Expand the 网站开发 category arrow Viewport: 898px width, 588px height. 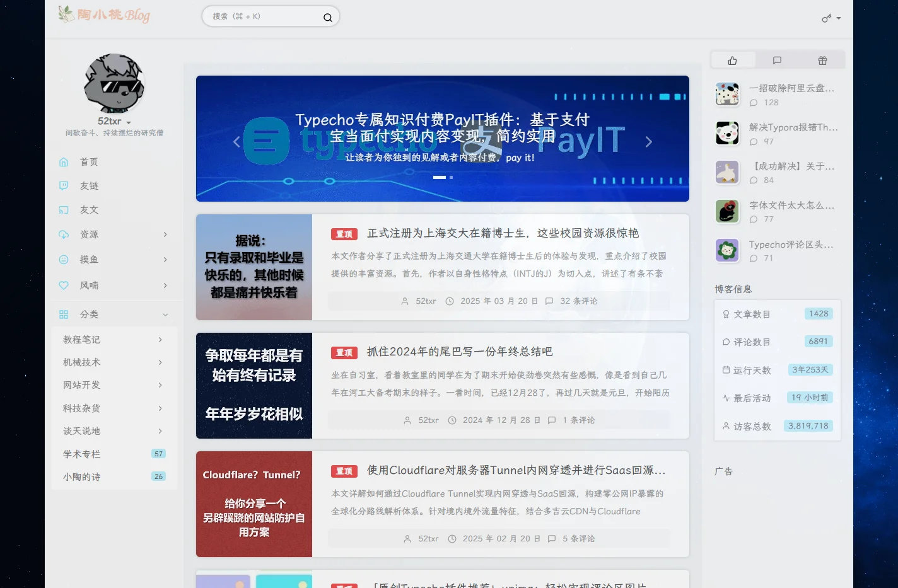click(160, 385)
